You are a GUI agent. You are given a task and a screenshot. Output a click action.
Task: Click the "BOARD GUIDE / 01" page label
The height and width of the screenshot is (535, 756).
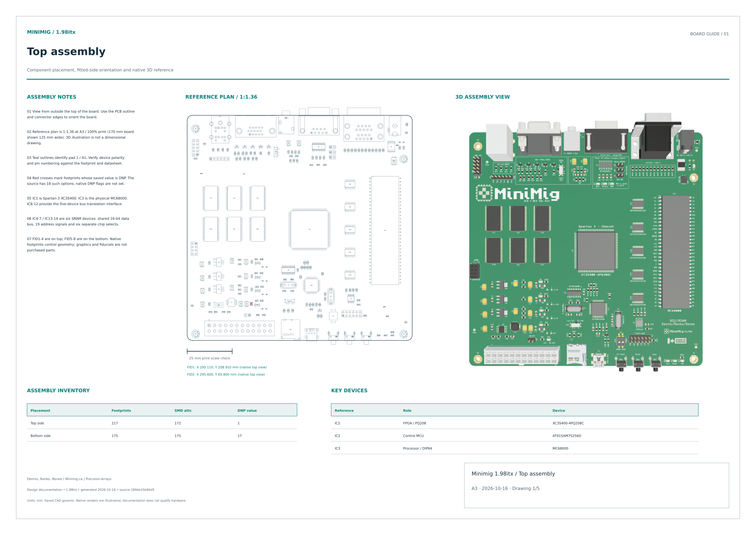709,34
